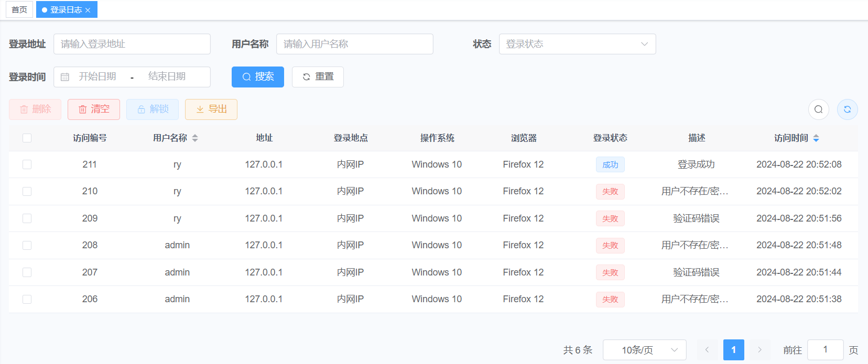Open the 开始日期 date picker
Screen dimensions: 868x364
[97, 77]
